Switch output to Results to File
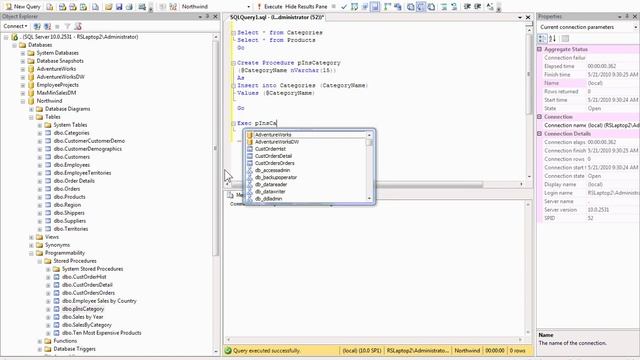Image resolution: width=640 pixels, height=360 pixels. [431, 7]
